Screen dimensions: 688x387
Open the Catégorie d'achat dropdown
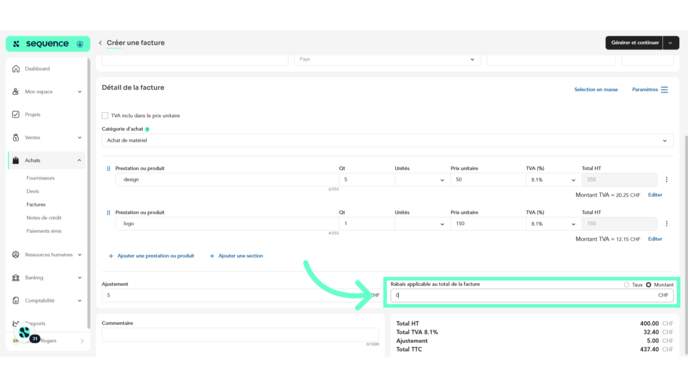click(x=387, y=140)
